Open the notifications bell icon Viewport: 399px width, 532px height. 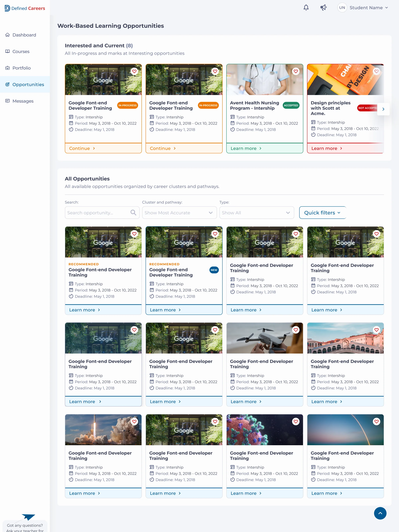pos(306,8)
